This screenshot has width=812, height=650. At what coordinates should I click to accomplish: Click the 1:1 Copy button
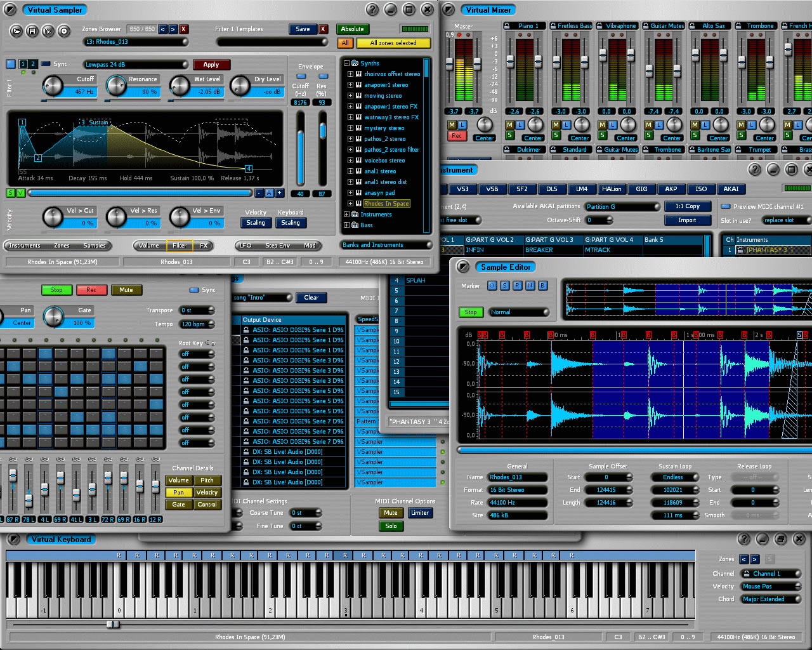687,206
